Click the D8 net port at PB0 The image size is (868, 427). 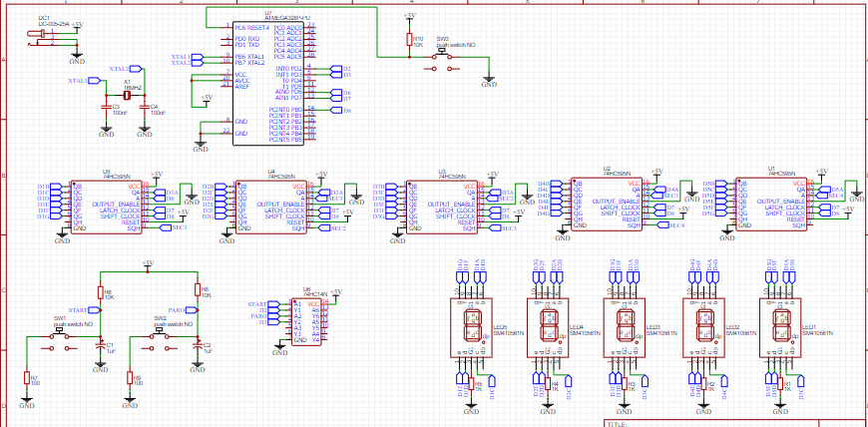(341, 111)
